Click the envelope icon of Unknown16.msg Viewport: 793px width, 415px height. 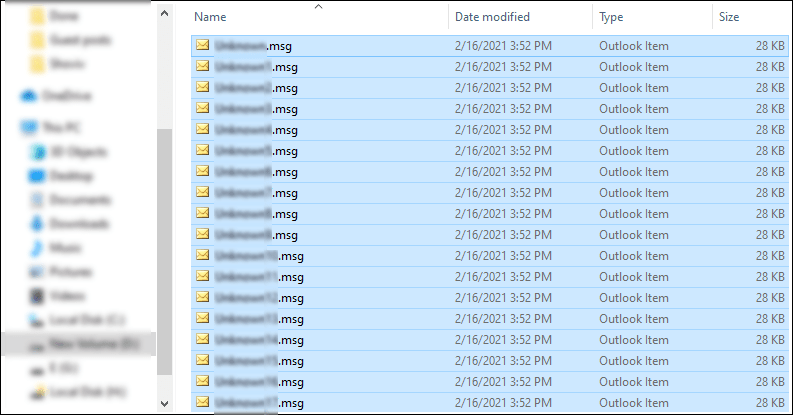point(203,381)
